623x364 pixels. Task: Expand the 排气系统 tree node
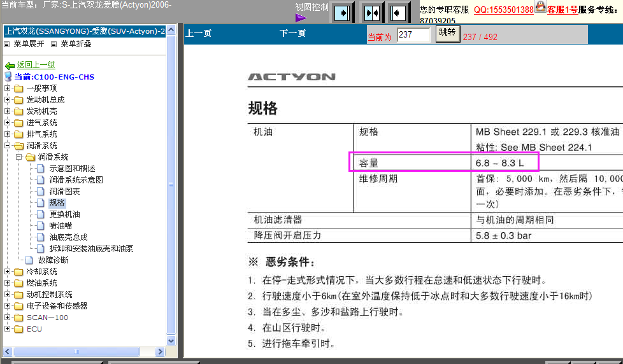point(7,134)
